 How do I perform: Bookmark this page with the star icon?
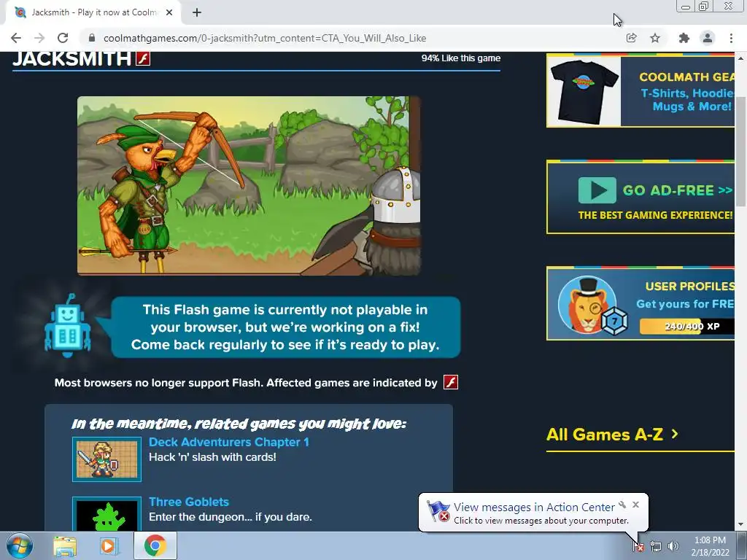(655, 38)
